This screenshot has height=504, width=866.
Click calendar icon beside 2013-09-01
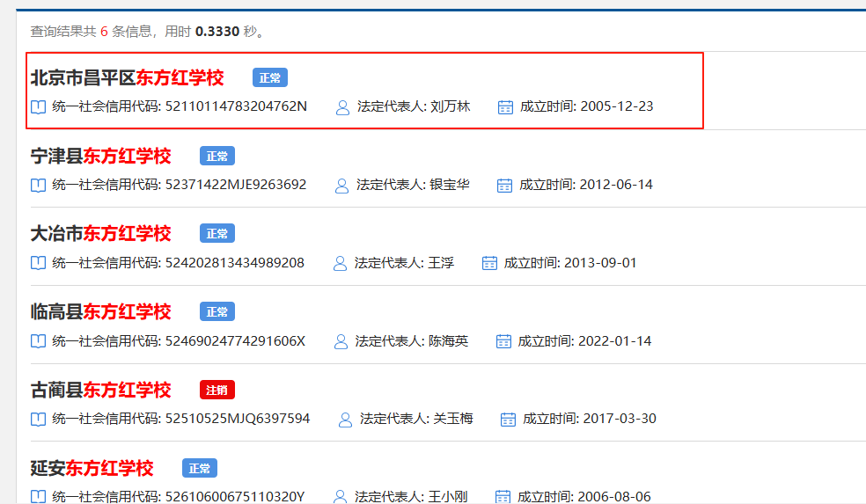490,263
